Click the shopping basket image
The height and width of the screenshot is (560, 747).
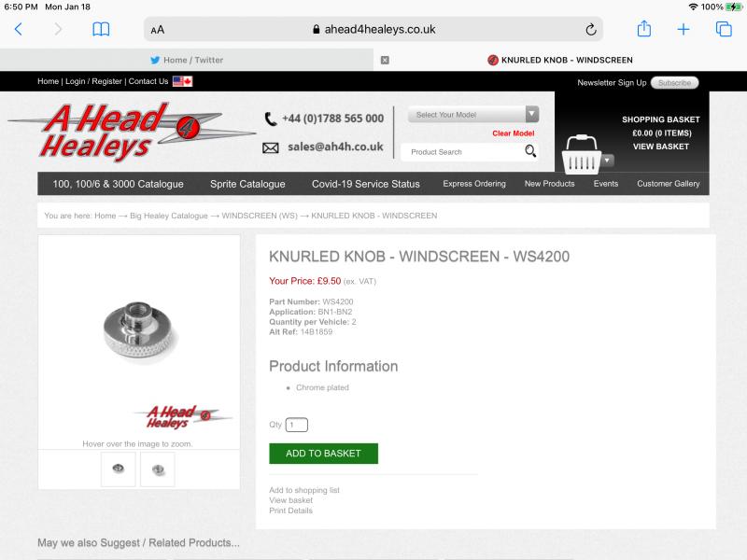(581, 155)
